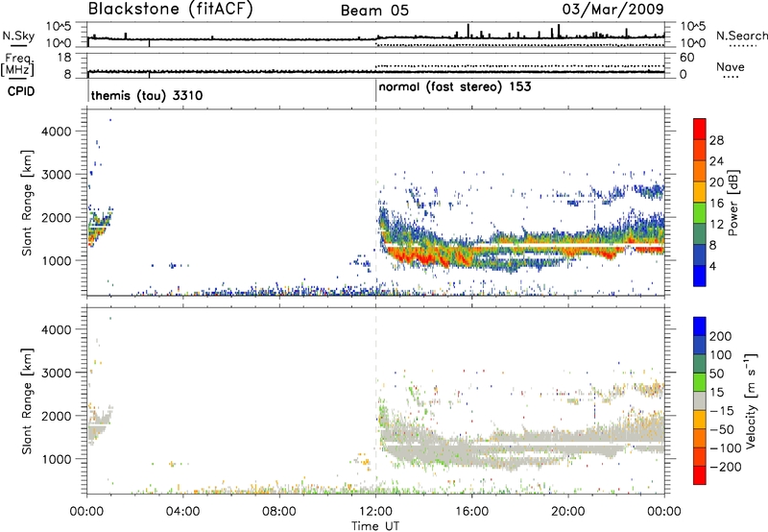Click the gray swatch of the Velocity colorbar
This screenshot has width=768, height=532.
700,400
